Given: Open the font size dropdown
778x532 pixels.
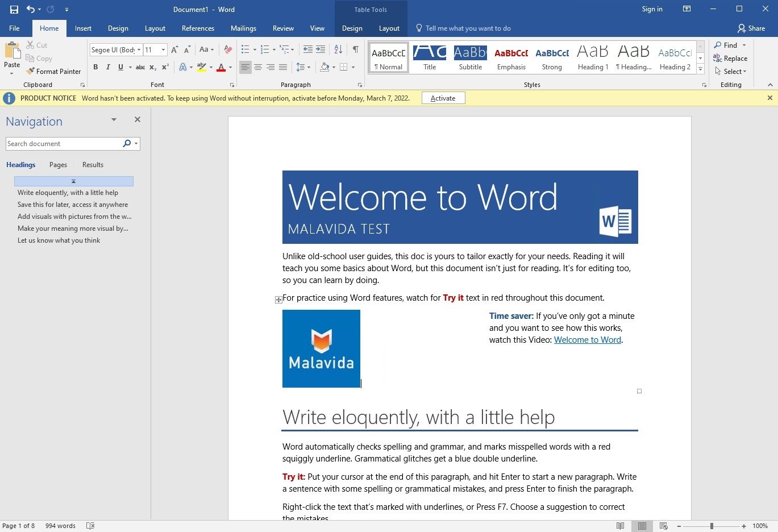Looking at the screenshot, I should pyautogui.click(x=162, y=49).
